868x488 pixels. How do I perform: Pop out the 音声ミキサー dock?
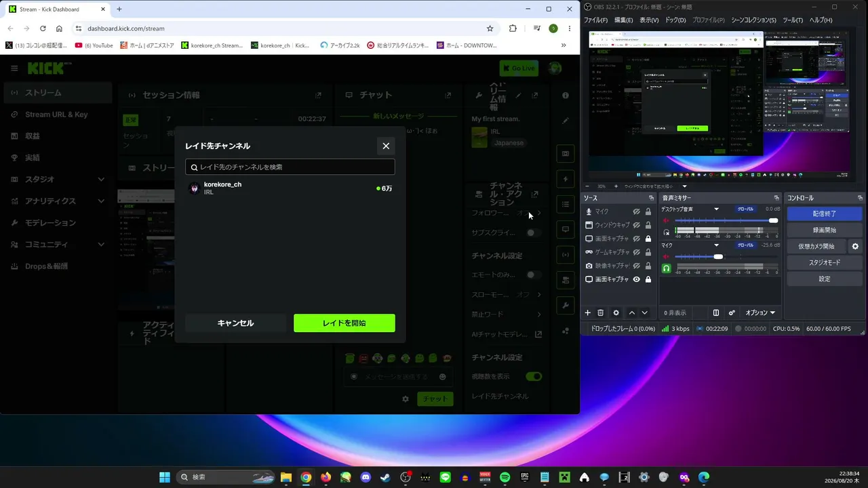point(776,198)
